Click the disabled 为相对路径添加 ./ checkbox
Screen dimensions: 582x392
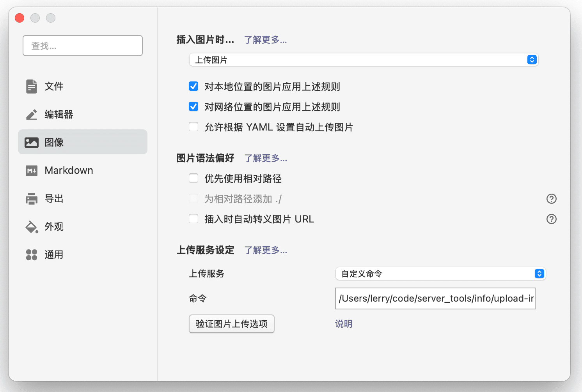[193, 198]
